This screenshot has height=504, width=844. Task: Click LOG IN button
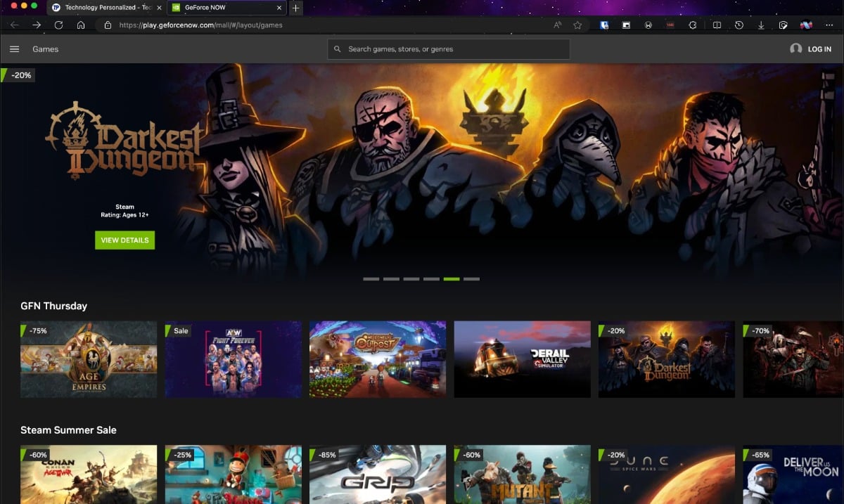[819, 49]
